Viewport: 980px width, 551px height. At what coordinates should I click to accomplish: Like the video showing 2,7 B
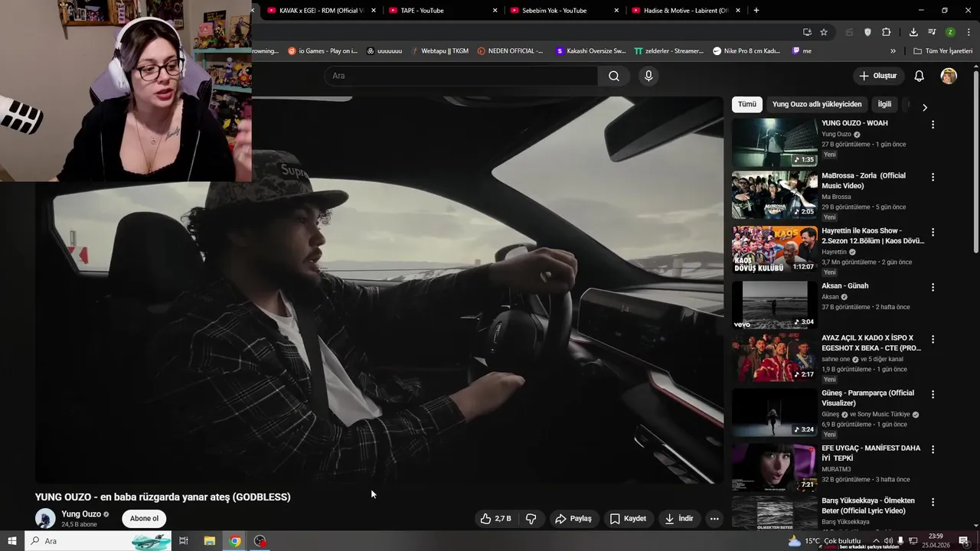496,518
